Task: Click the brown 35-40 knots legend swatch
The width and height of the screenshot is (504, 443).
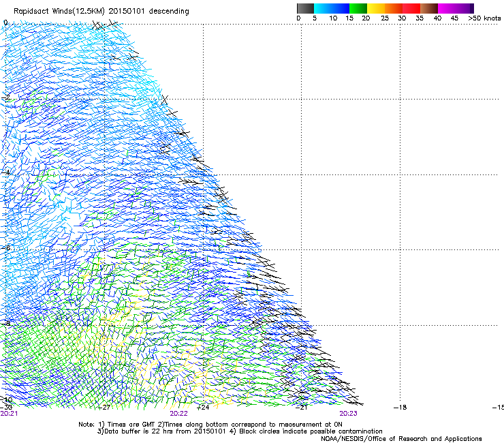Action: tap(429, 8)
